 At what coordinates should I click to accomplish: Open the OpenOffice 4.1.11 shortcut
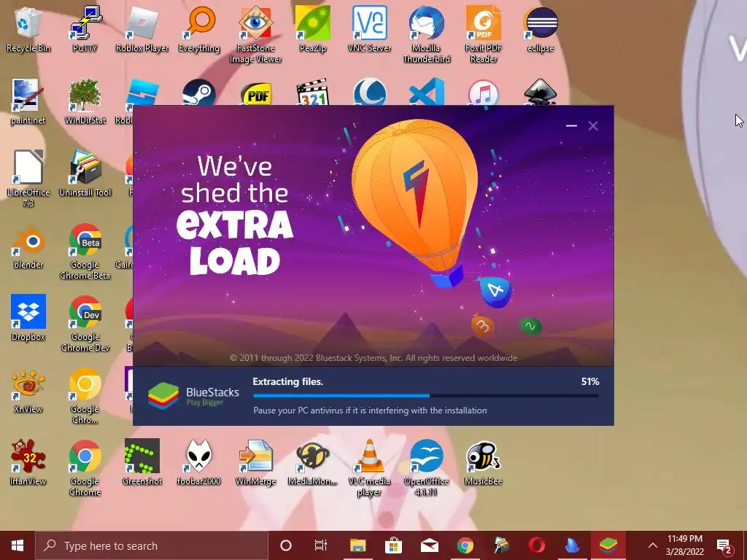pos(426,467)
